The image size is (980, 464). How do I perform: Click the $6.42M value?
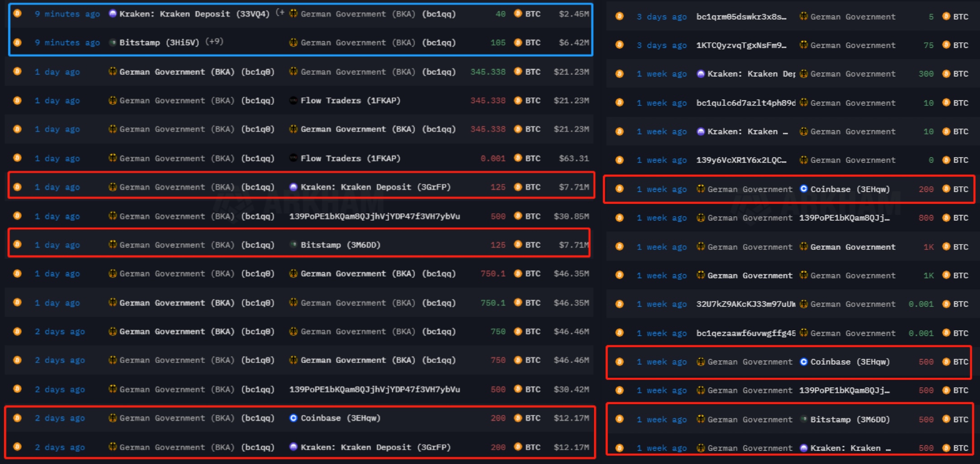[x=574, y=43]
